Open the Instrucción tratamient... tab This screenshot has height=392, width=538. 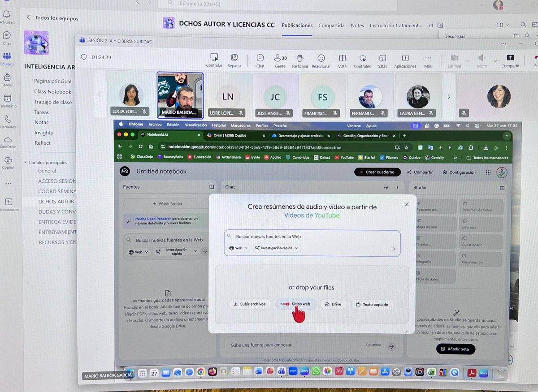(396, 26)
